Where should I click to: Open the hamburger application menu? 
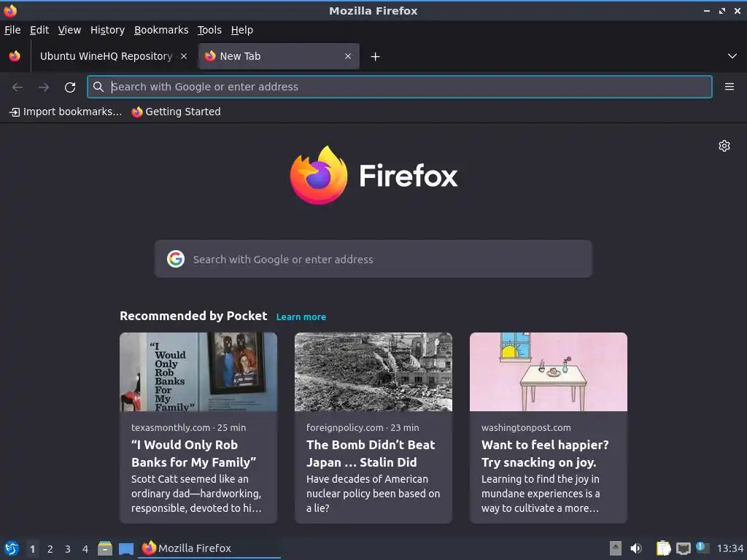pos(729,87)
